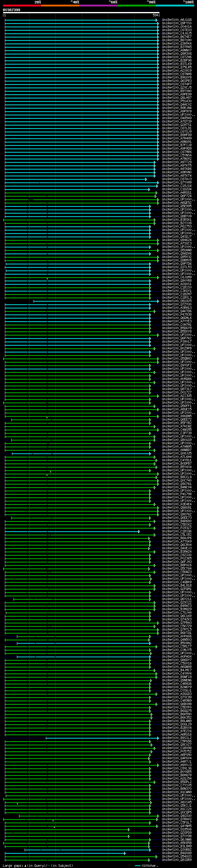
Task: Open hit UniRef100_C6TEU3
Action: (177, 30)
